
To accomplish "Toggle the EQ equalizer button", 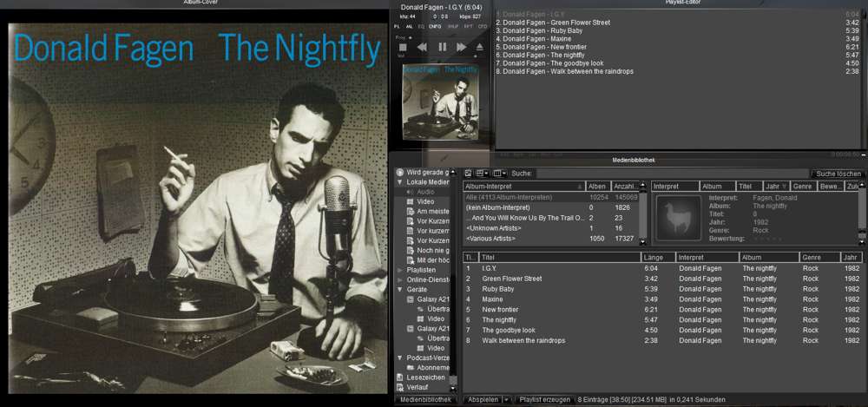I will point(422,27).
